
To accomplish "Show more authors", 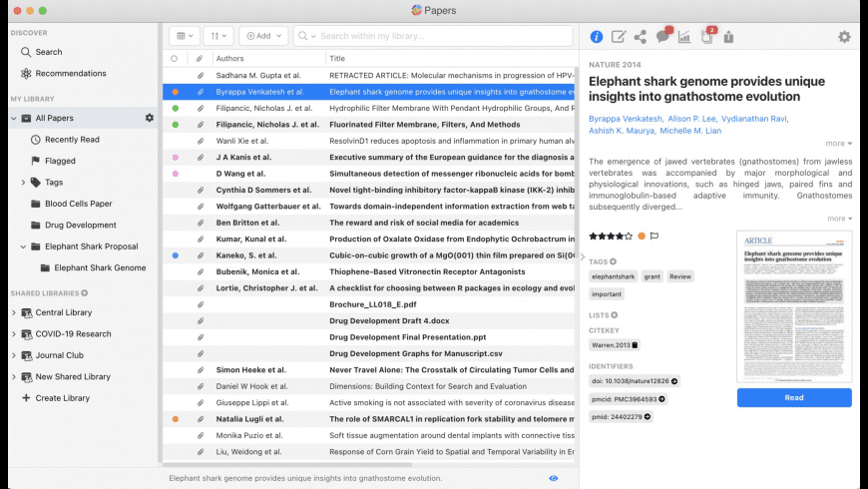I will coord(838,144).
